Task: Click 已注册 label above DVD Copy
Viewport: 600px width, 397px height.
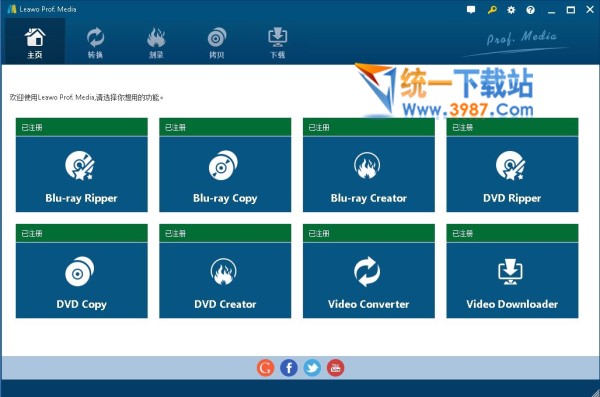Action: point(32,234)
